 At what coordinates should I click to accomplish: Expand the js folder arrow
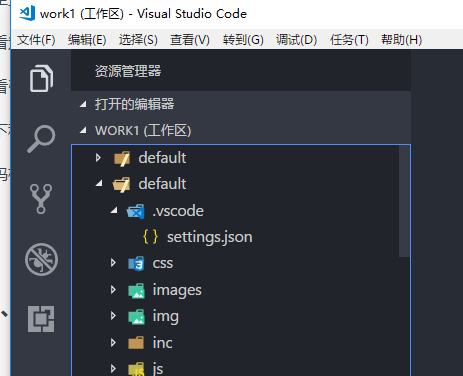click(113, 368)
